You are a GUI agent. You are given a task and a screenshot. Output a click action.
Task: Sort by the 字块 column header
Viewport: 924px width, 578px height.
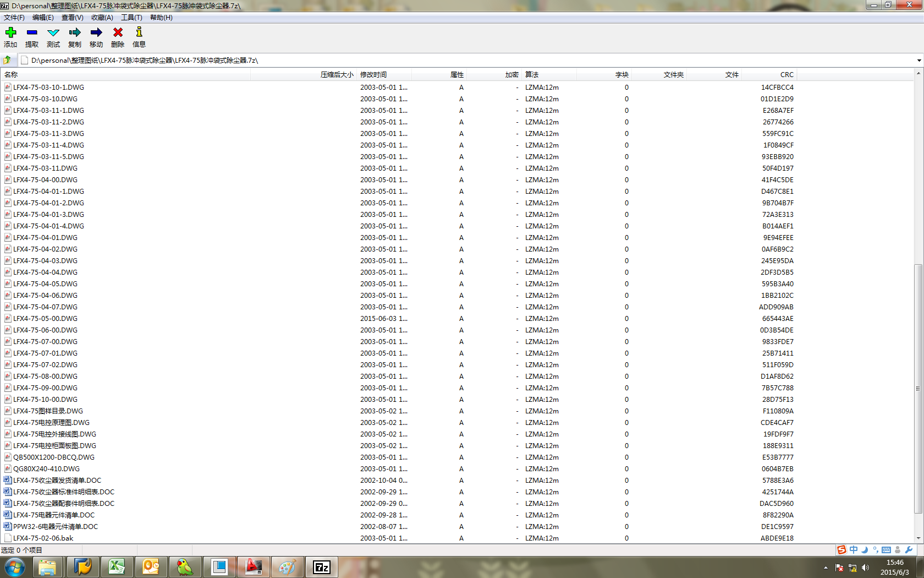point(604,75)
